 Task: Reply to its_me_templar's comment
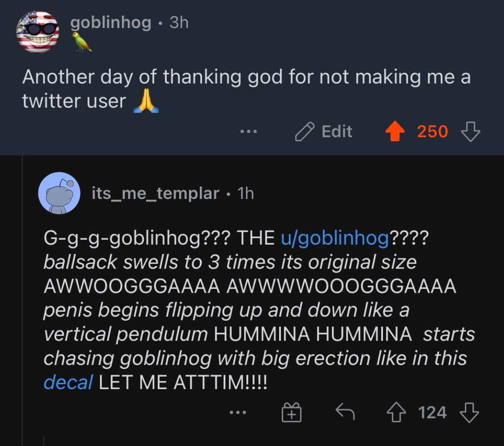tap(345, 412)
